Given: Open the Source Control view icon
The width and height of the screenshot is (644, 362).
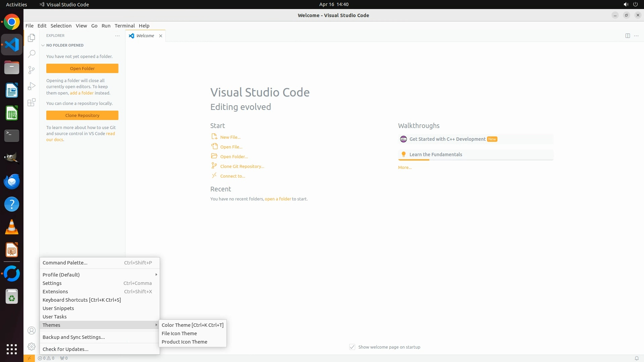Looking at the screenshot, I should pos(32,70).
